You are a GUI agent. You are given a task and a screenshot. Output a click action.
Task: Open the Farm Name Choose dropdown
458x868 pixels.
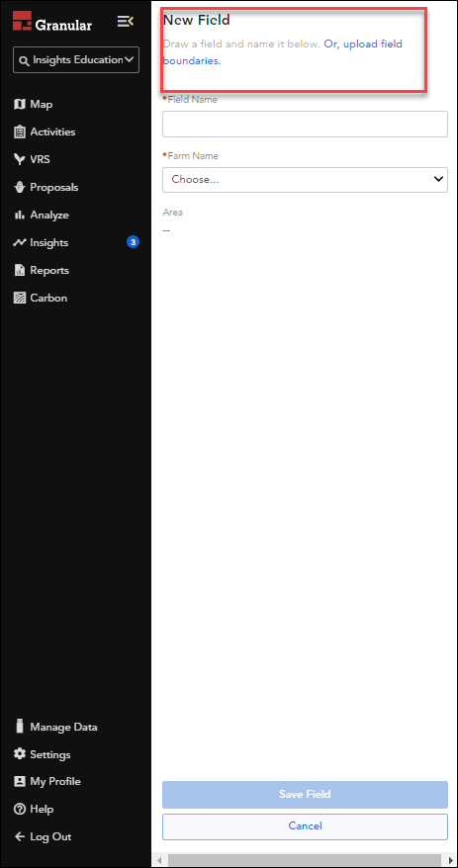pos(305,179)
